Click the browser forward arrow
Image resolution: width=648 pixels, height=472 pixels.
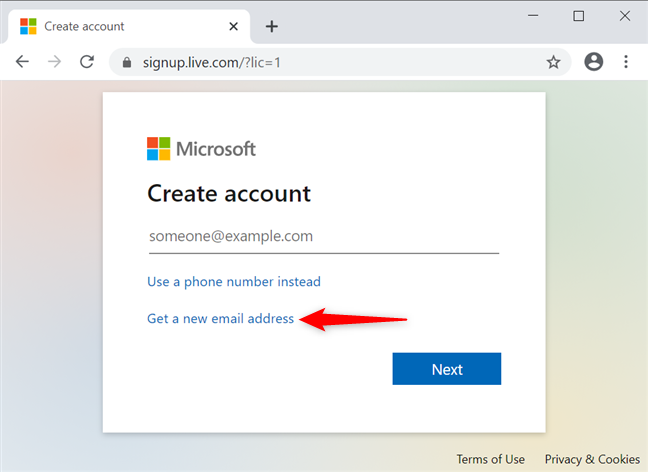point(54,62)
